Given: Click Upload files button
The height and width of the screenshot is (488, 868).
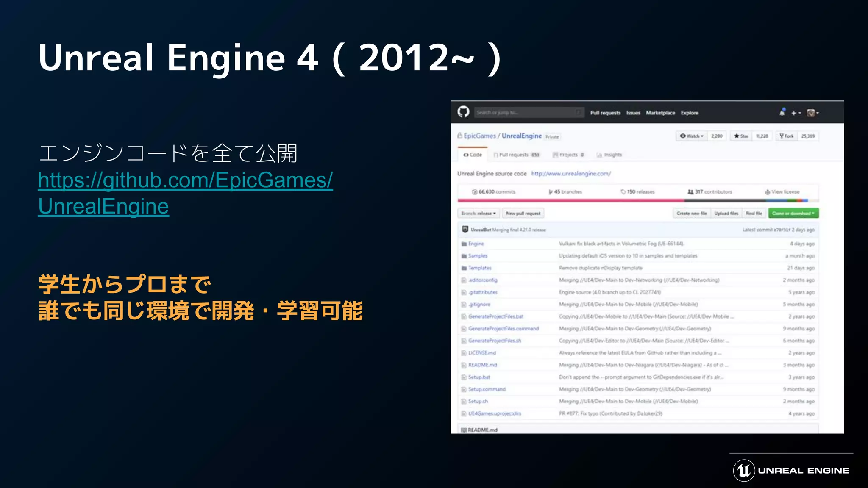Looking at the screenshot, I should [x=726, y=213].
